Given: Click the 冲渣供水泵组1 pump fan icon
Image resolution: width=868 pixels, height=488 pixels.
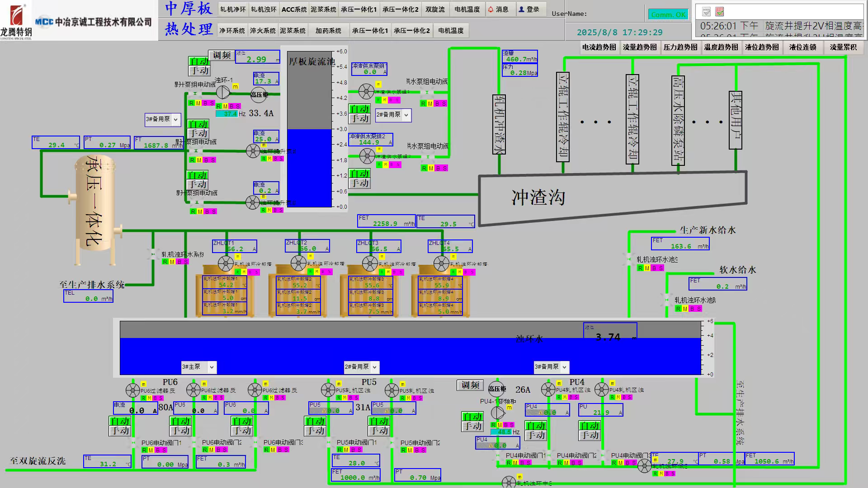Looking at the screenshot, I should tap(366, 92).
